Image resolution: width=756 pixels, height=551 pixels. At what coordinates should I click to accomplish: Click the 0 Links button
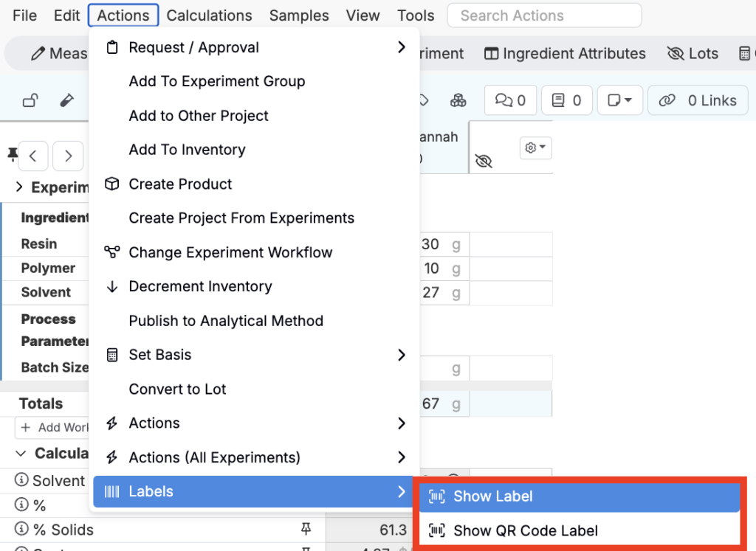[698, 101]
